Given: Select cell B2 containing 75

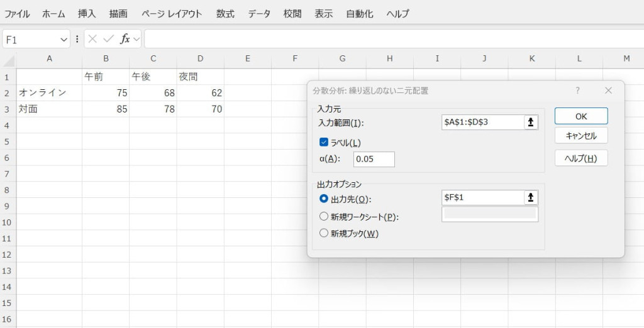Looking at the screenshot, I should 106,93.
